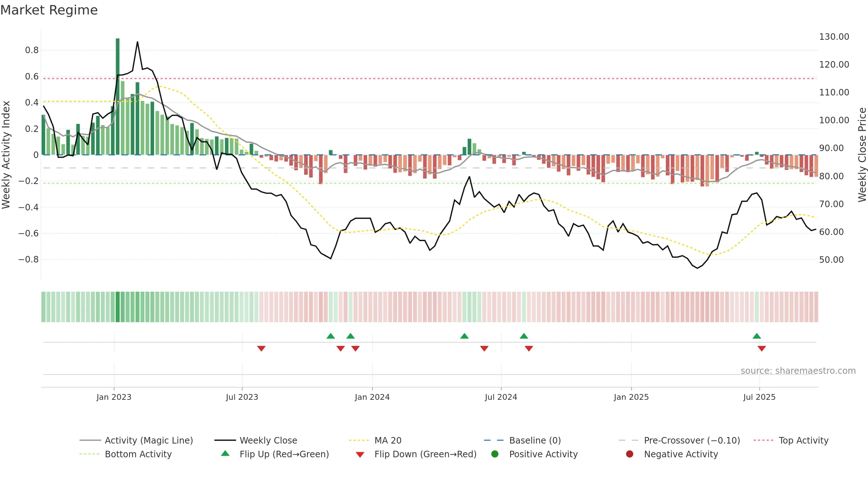This screenshot has width=868, height=488.
Task: Click the green Flip Up triangle in legend
Action: [225, 453]
